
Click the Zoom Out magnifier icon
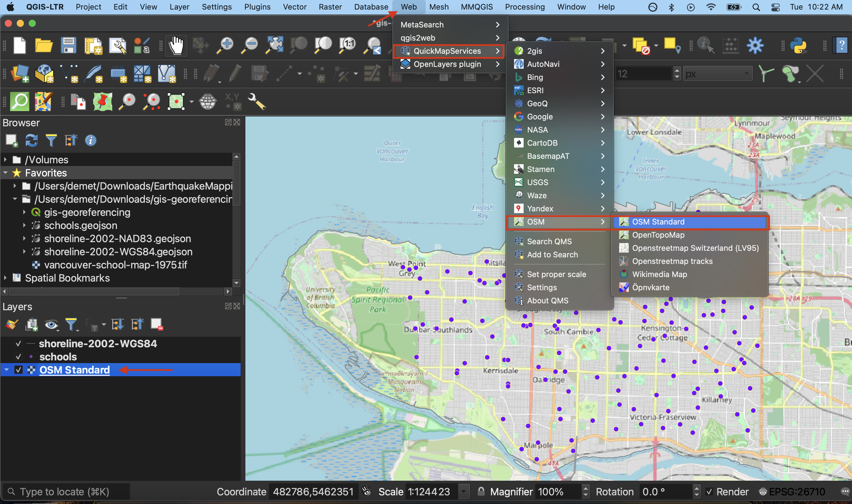tap(250, 45)
